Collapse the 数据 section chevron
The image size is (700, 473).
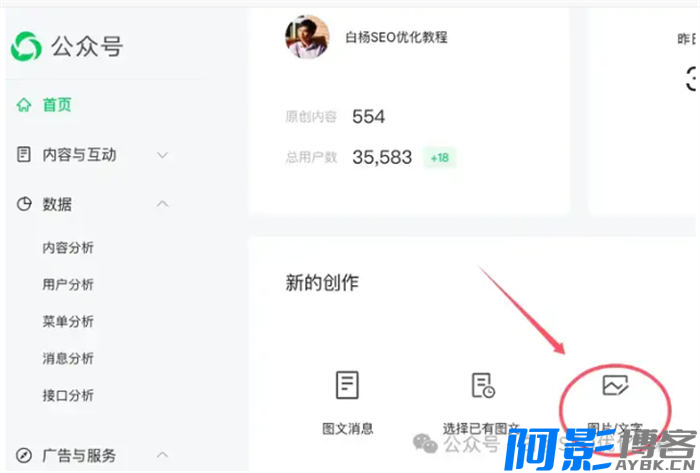tap(162, 204)
